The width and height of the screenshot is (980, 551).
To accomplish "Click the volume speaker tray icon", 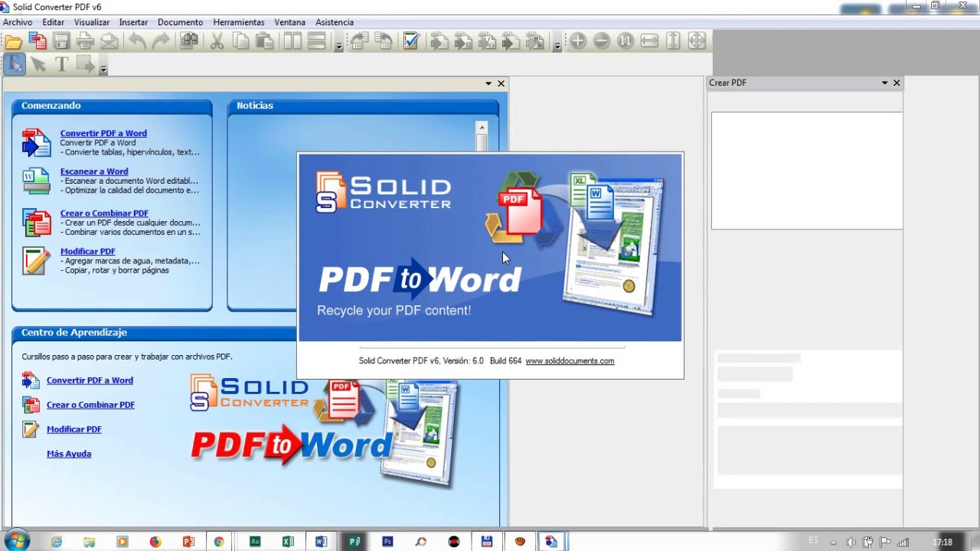I will [x=851, y=543].
